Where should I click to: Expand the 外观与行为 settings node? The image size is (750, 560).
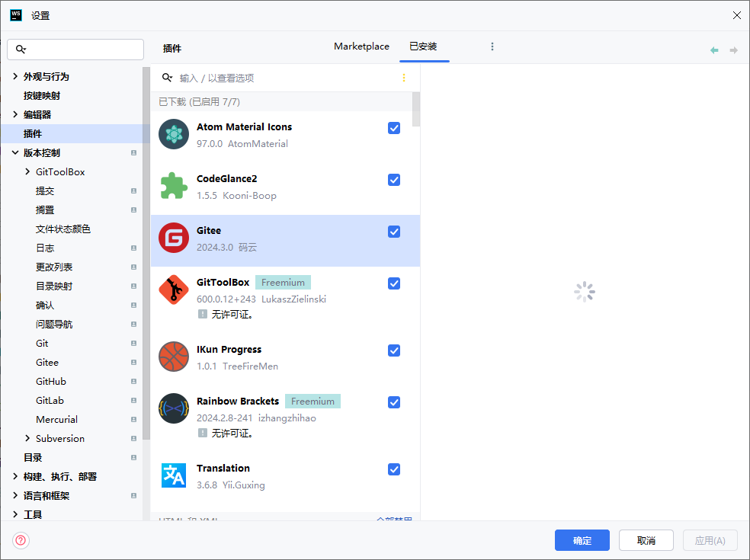pyautogui.click(x=15, y=76)
